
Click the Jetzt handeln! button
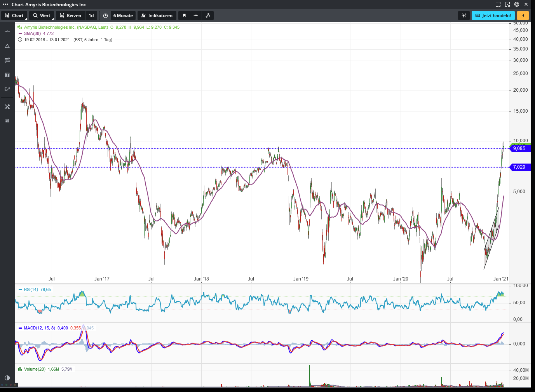tap(493, 16)
